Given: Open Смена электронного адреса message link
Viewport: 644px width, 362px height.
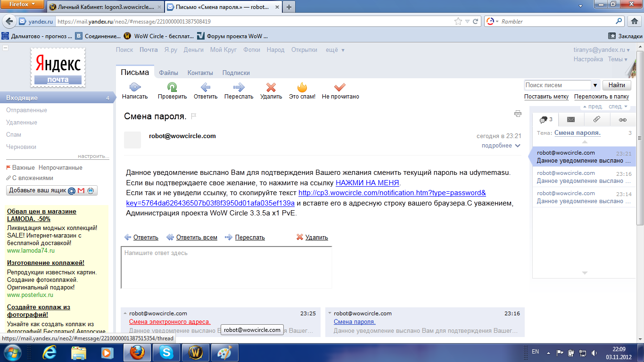Looking at the screenshot, I should pyautogui.click(x=170, y=321).
